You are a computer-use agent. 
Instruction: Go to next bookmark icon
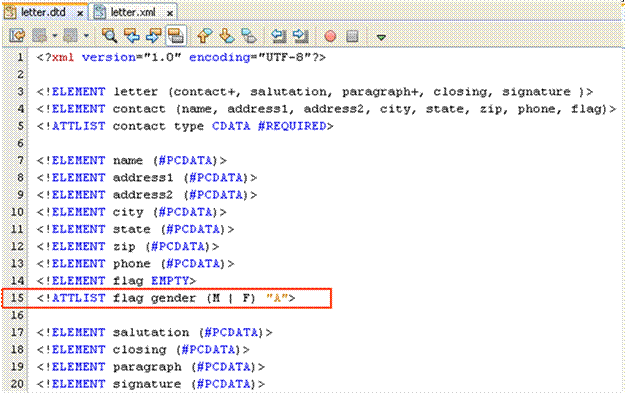(x=227, y=36)
